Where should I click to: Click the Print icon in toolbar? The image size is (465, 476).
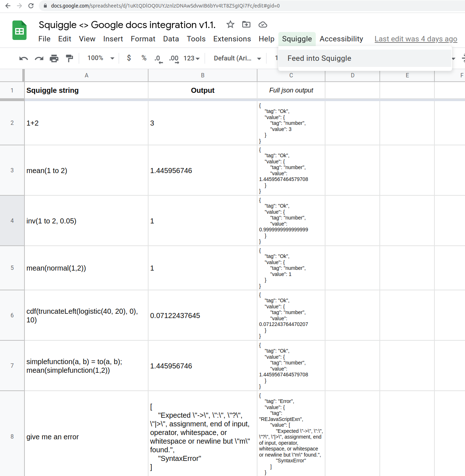pyautogui.click(x=54, y=58)
